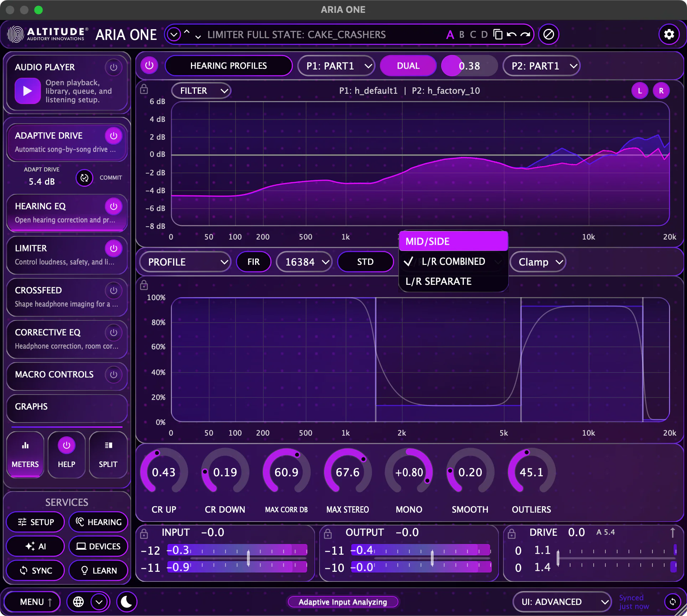Click the undo arrow icon
The width and height of the screenshot is (687, 616).
(511, 35)
